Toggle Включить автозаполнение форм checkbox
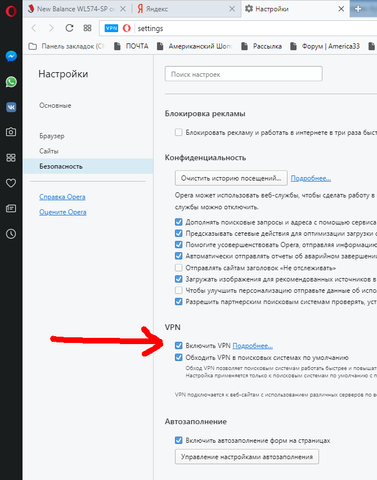The height and width of the screenshot is (480, 377). tap(179, 440)
